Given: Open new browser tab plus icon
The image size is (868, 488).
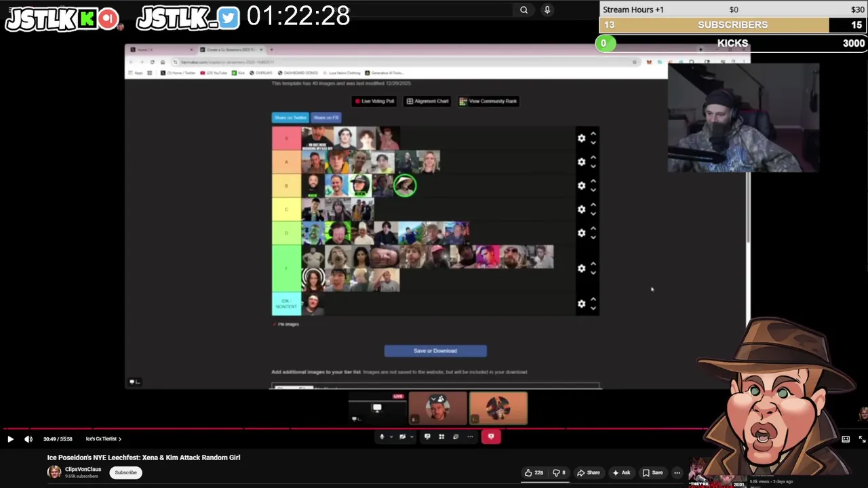Looking at the screenshot, I should pos(271,49).
